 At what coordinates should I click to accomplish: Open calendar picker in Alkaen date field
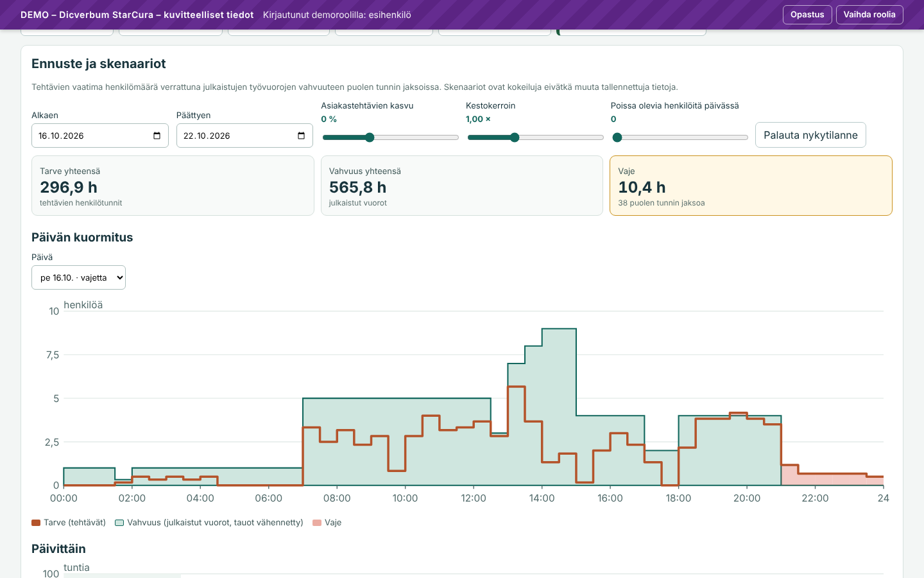(157, 136)
